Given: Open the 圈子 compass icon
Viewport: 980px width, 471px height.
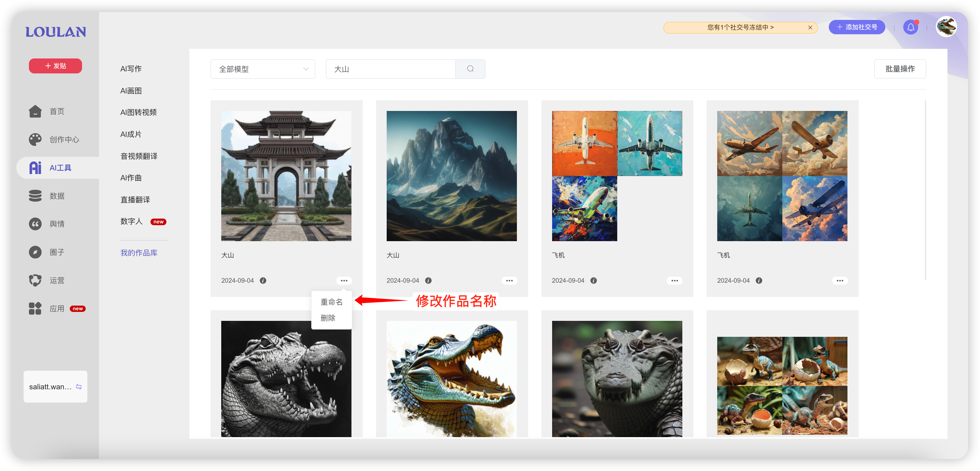Looking at the screenshot, I should [36, 252].
